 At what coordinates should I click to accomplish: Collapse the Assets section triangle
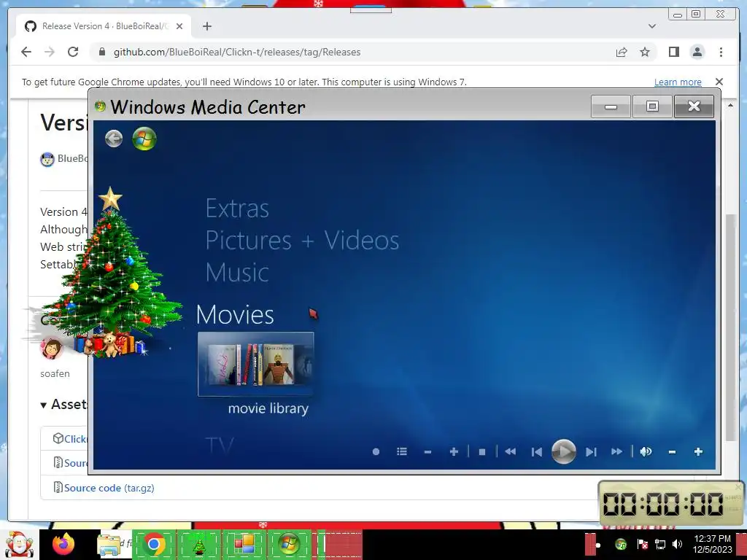coord(43,405)
